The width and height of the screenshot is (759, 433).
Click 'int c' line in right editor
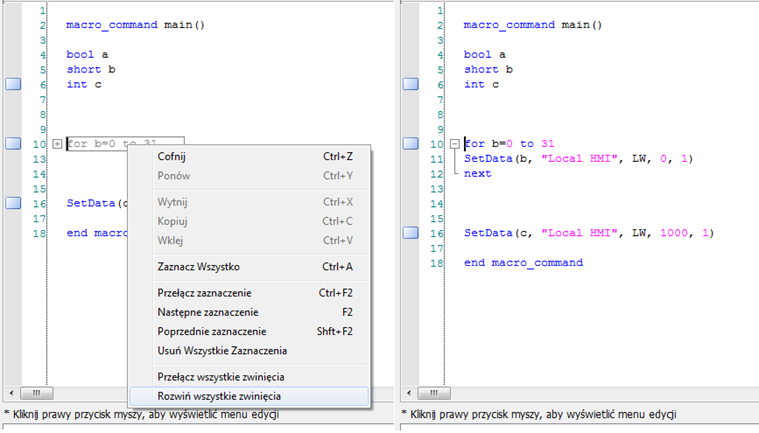pyautogui.click(x=481, y=85)
